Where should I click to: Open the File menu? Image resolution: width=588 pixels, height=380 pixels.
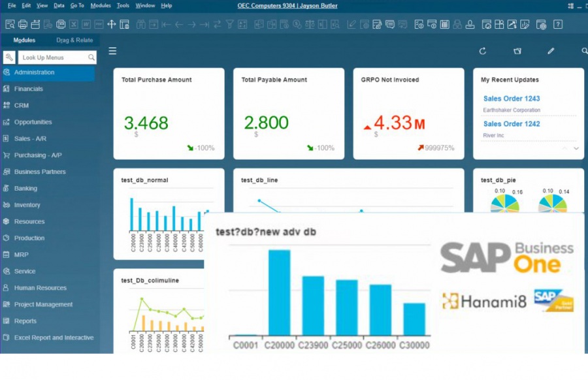coord(12,6)
